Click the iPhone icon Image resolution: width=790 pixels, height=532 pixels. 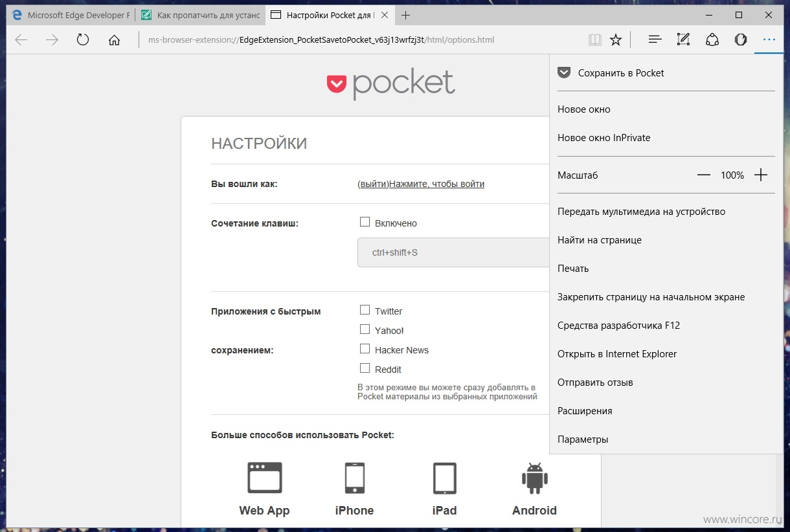[354, 478]
